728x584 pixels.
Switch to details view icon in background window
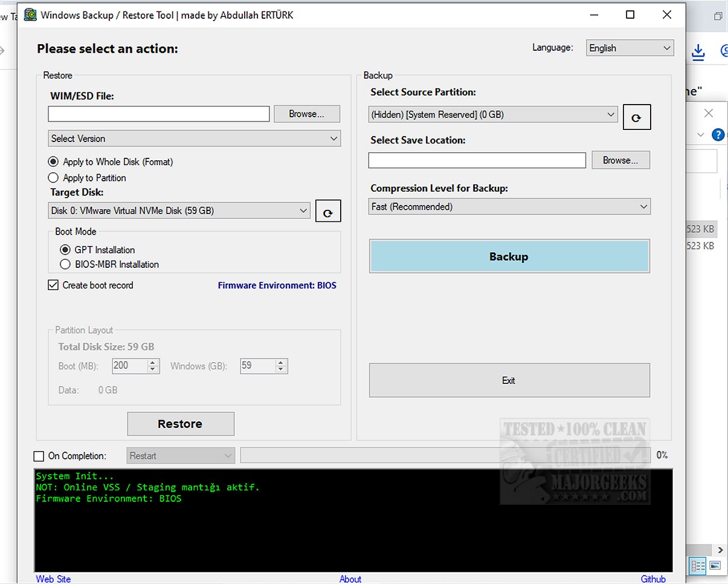tap(698, 566)
